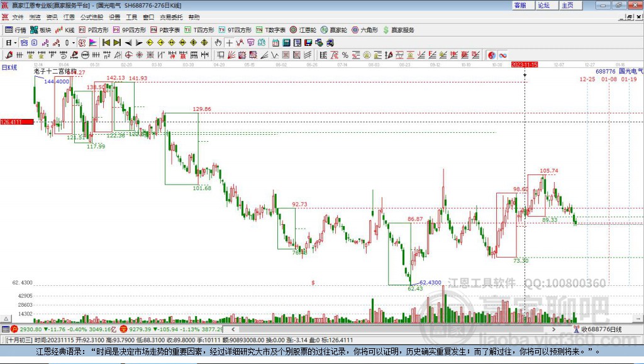Select the Gann fan lines icon
Viewport: 644px width, 364px height.
coord(231,55)
